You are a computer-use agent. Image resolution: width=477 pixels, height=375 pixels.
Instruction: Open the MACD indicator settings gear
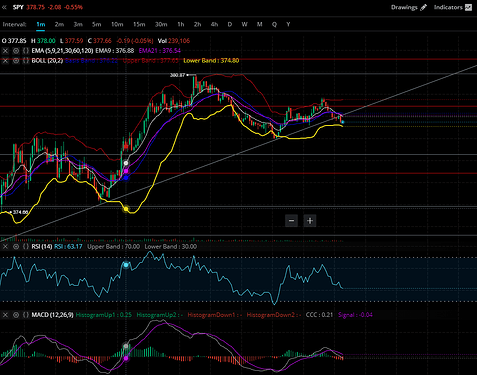tap(16, 315)
